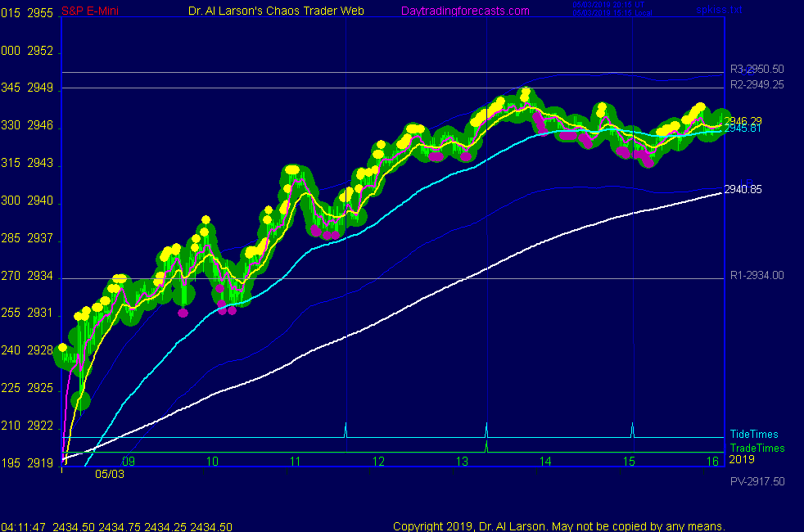
Task: Select the R1-2934.00 resistance label
Action: tap(757, 275)
